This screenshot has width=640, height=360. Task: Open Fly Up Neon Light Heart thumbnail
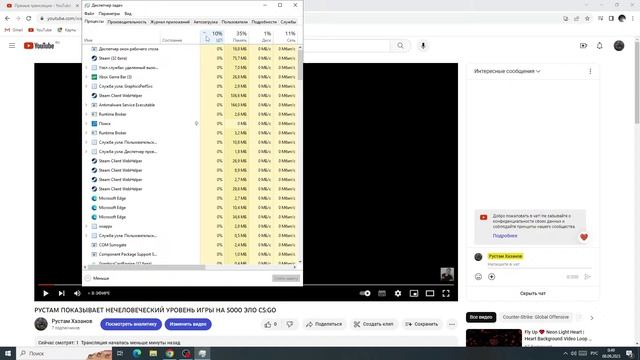[494, 338]
